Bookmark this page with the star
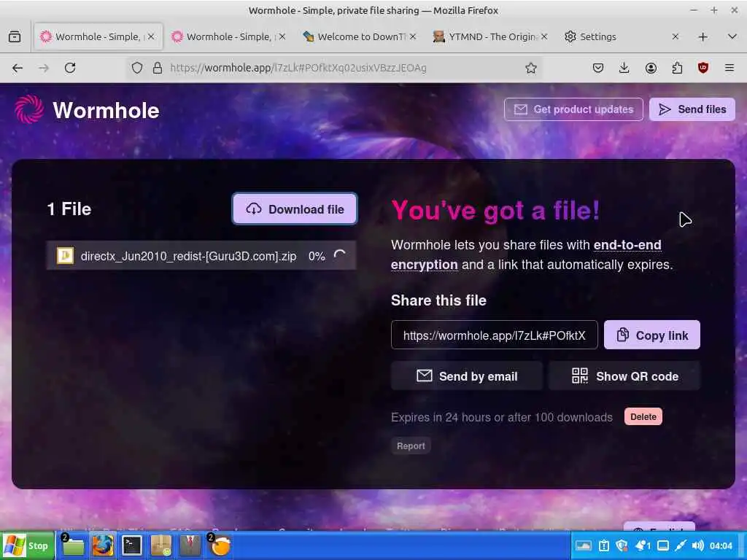The height and width of the screenshot is (560, 747). (531, 68)
